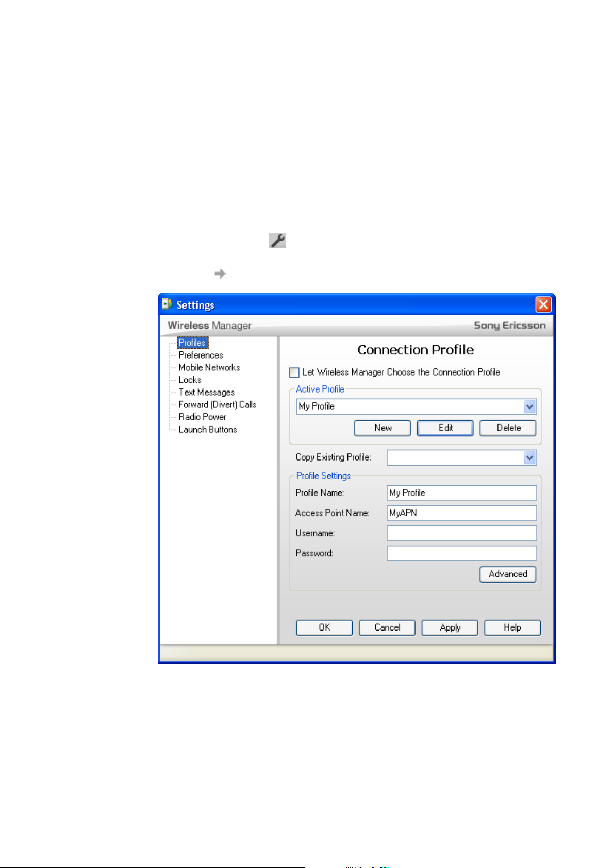The width and height of the screenshot is (614, 868).
Task: Apply the settings changes
Action: [x=450, y=627]
